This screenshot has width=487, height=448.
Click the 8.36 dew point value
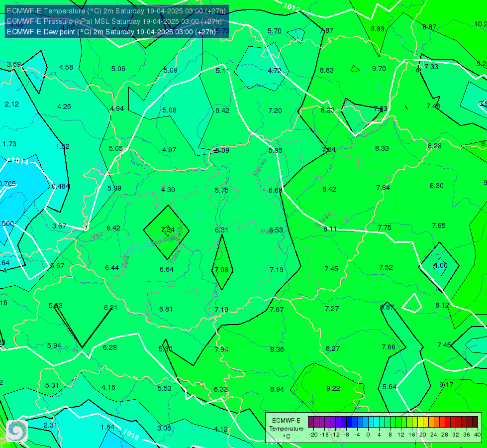(x=277, y=349)
